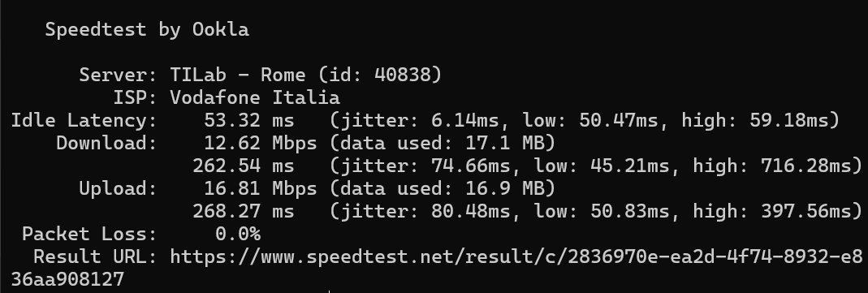868x293 pixels.
Task: Select the server name TILab - Rome
Action: (x=237, y=75)
